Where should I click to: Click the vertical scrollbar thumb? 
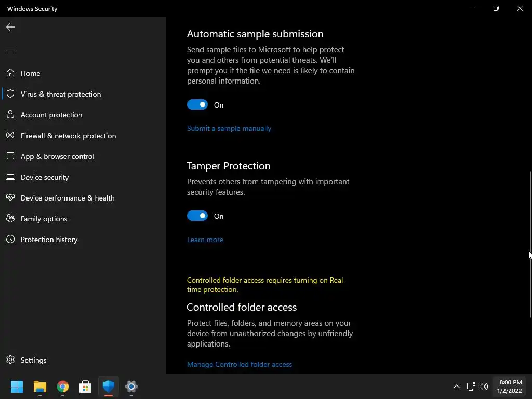tap(530, 244)
